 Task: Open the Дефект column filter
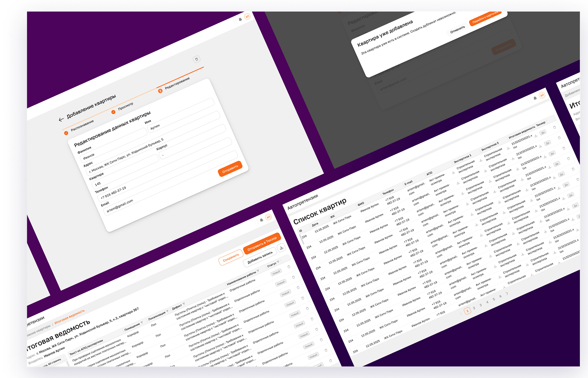pos(184,304)
